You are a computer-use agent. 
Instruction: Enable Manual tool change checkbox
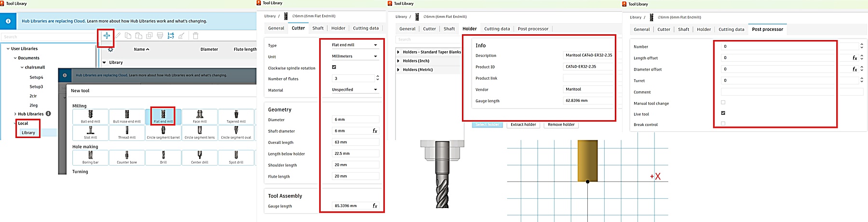pos(723,102)
